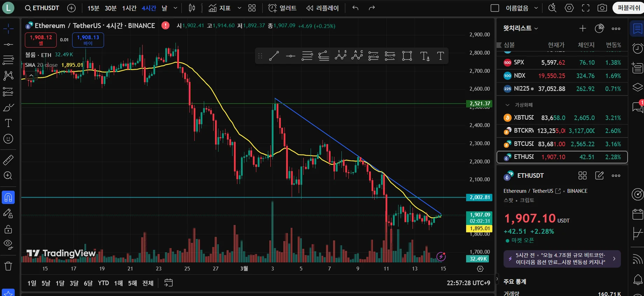Open the economic calendar icon in right sidebar
Screen dimensions: 644x296
[638, 214]
